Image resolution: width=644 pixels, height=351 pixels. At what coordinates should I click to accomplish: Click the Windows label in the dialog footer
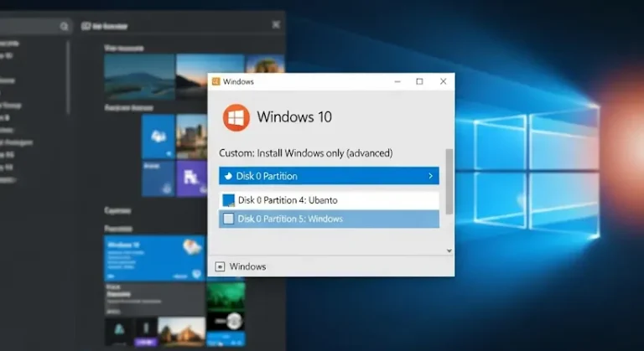(247, 266)
